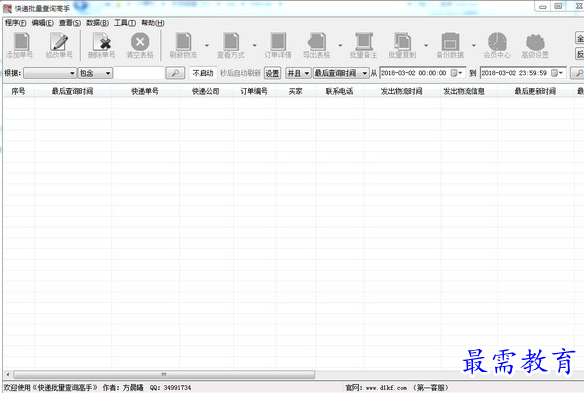This screenshot has width=584, height=393.
Task: Click the QQ: 34991734 status bar text
Action: 171,388
